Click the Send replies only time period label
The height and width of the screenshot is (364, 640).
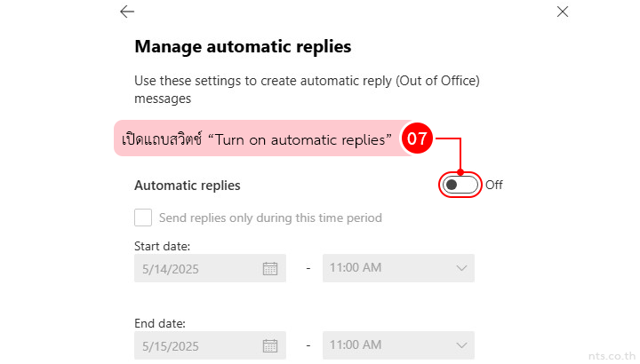pos(270,218)
